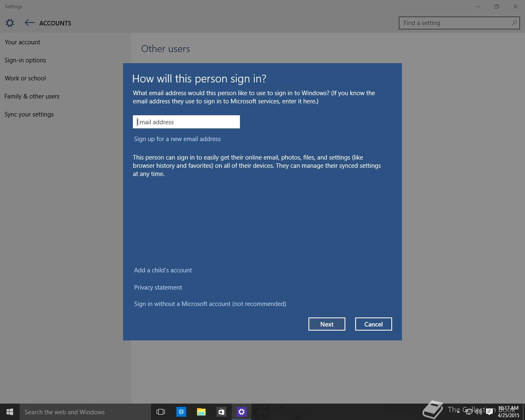Click Search the web and Windows box
Screen dimensions: 525x420
[85, 412]
